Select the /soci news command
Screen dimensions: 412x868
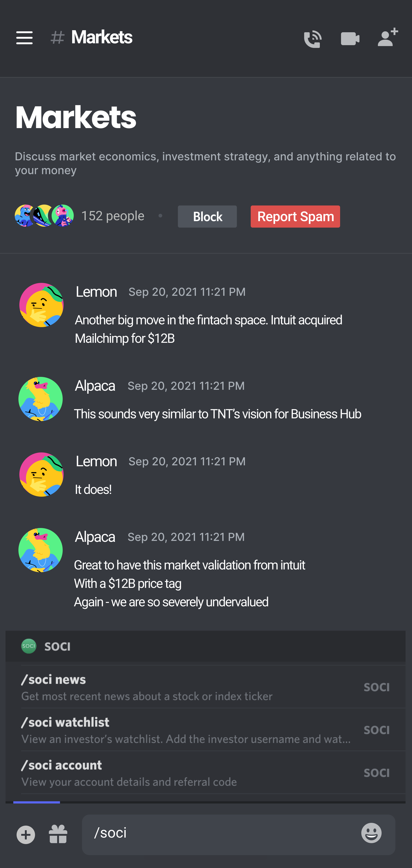tap(206, 687)
